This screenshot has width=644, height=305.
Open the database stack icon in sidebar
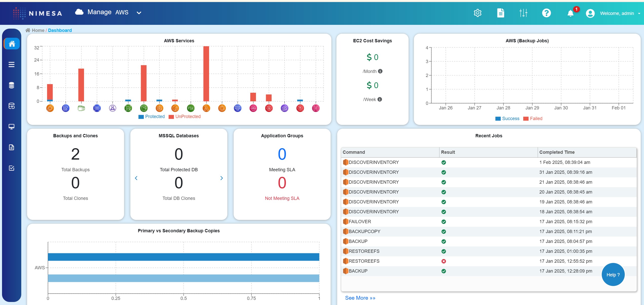(11, 85)
